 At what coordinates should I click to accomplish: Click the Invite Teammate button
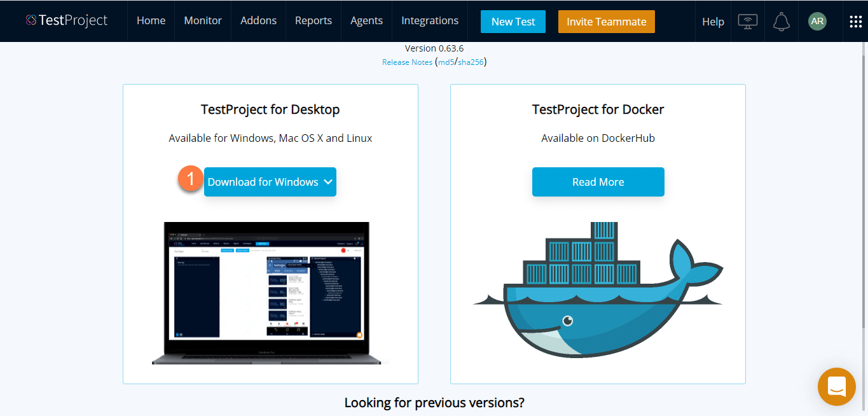(x=607, y=22)
